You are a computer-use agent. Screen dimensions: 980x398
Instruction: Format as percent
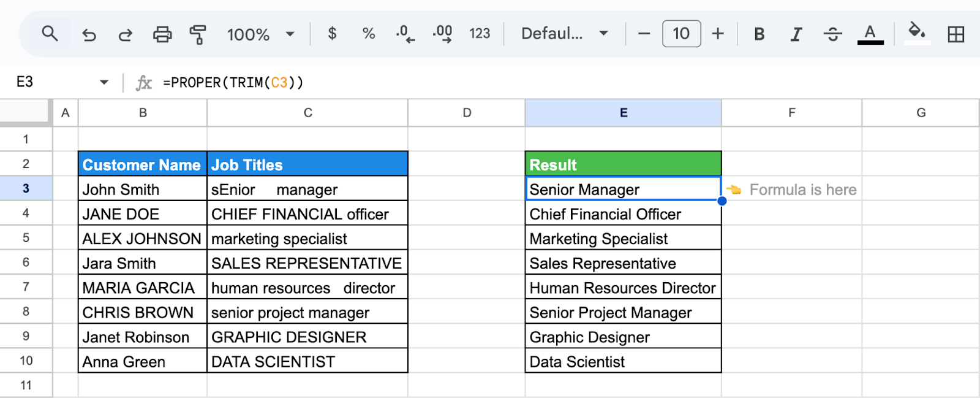(x=369, y=33)
